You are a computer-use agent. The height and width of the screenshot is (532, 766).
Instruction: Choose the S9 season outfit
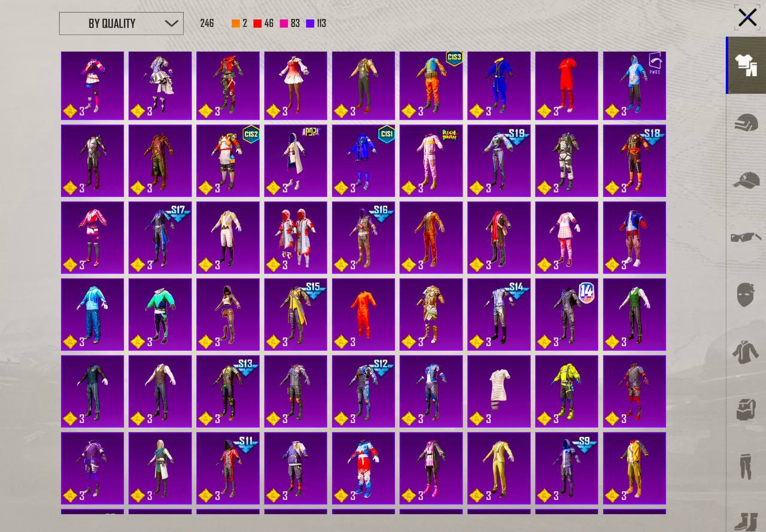click(567, 468)
